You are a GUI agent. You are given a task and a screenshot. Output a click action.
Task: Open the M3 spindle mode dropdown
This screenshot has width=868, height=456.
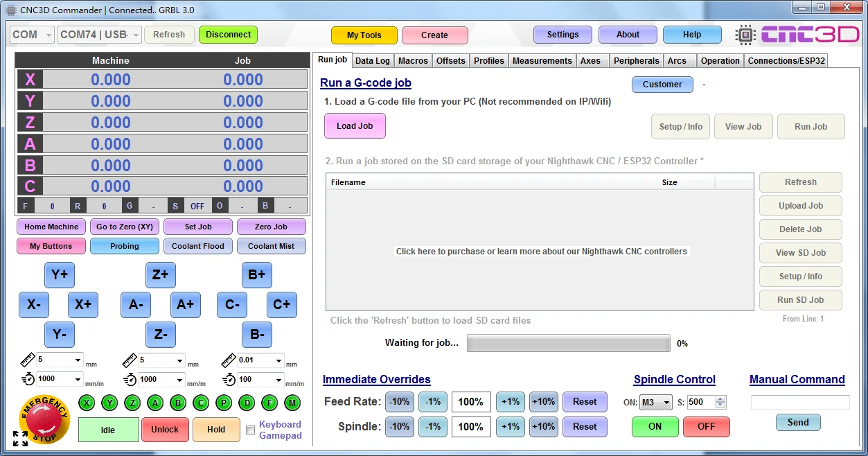656,403
